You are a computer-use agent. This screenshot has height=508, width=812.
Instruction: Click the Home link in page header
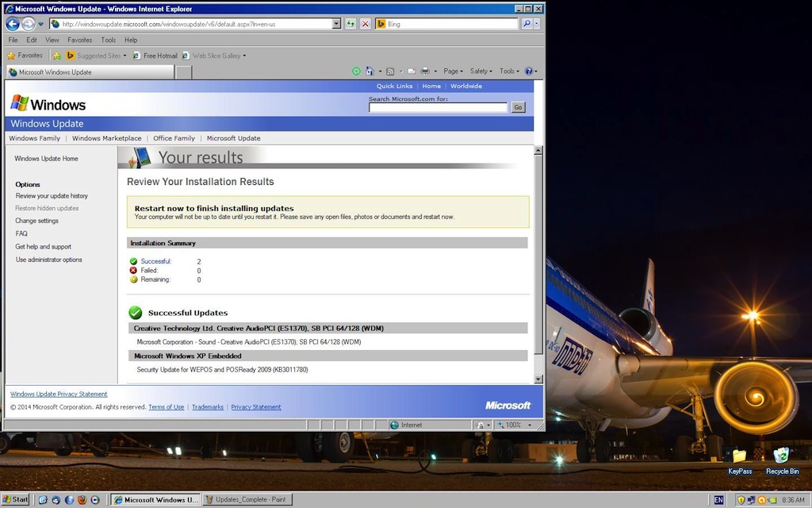431,86
